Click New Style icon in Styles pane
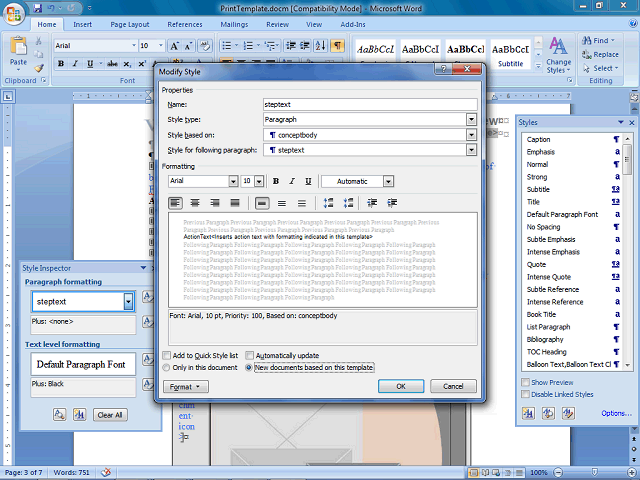The image size is (640, 480). tap(529, 413)
